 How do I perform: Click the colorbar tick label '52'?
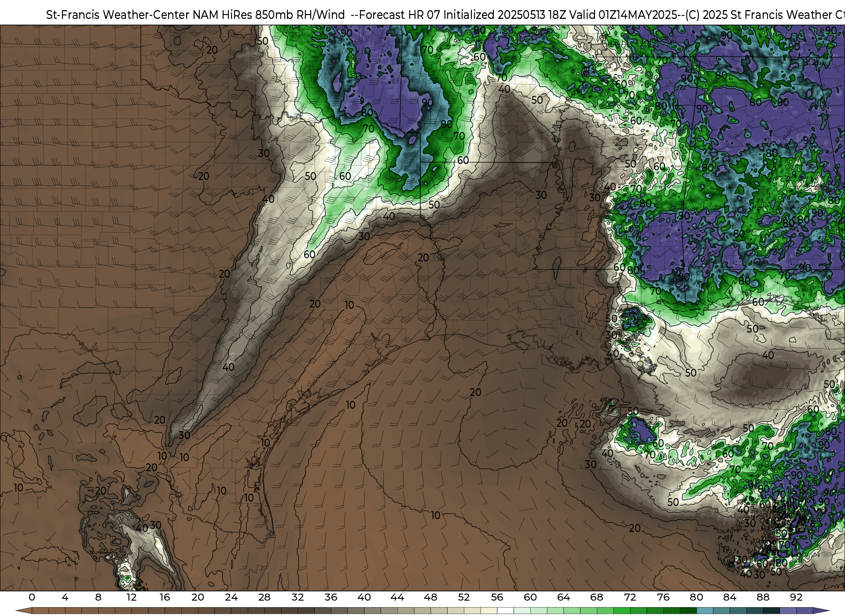tap(464, 597)
